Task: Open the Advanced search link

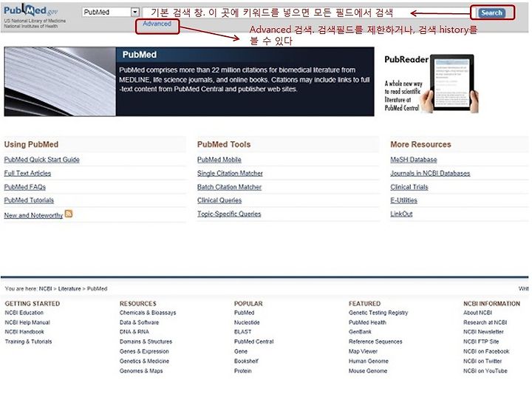Action: (x=157, y=24)
